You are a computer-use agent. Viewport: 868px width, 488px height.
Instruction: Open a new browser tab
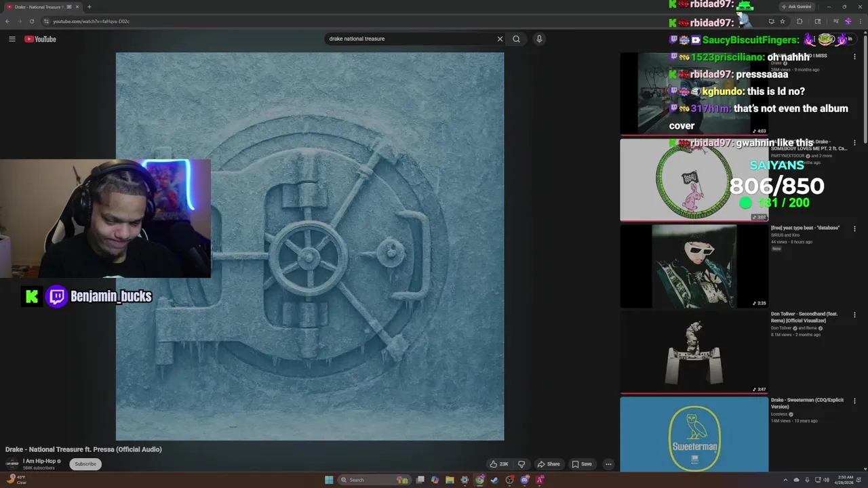click(89, 7)
